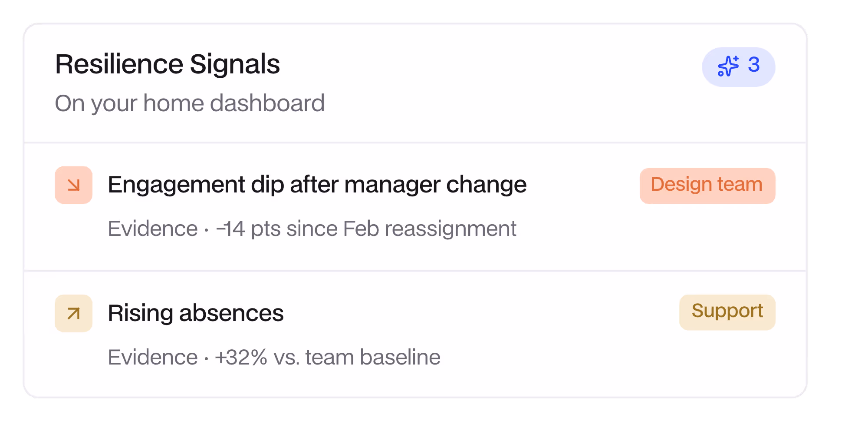Select the Engagement dip list row

click(415, 207)
